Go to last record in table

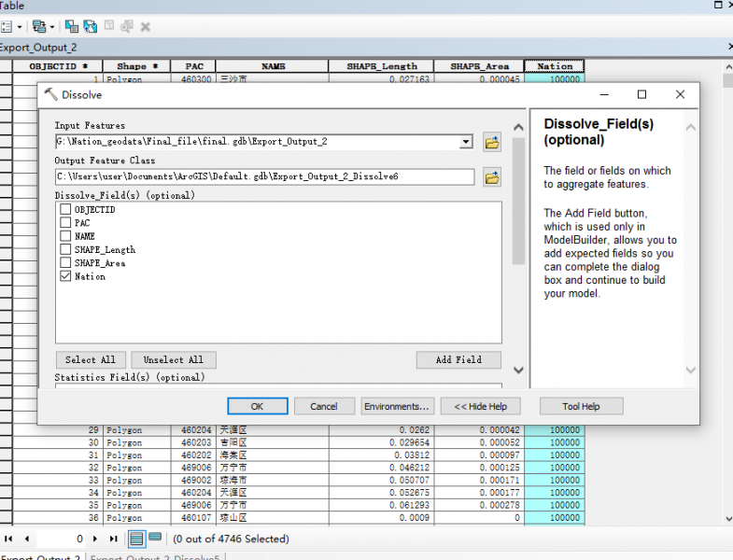(x=113, y=539)
